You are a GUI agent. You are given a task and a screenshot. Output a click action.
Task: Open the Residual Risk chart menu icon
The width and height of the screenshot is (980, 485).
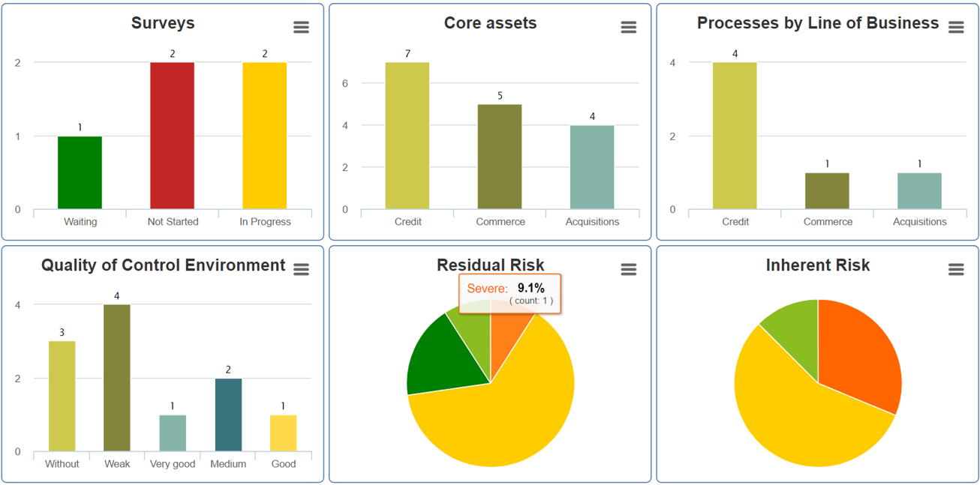click(629, 270)
